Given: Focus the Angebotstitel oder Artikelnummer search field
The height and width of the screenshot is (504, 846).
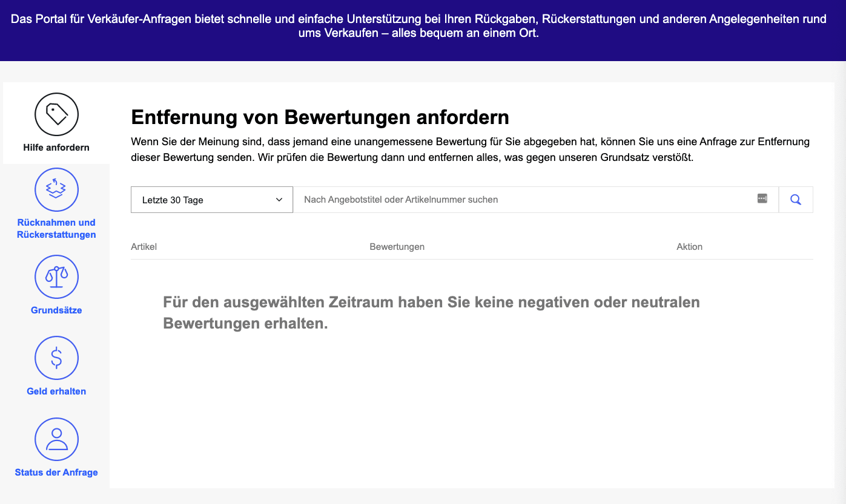Looking at the screenshot, I should pos(521,200).
